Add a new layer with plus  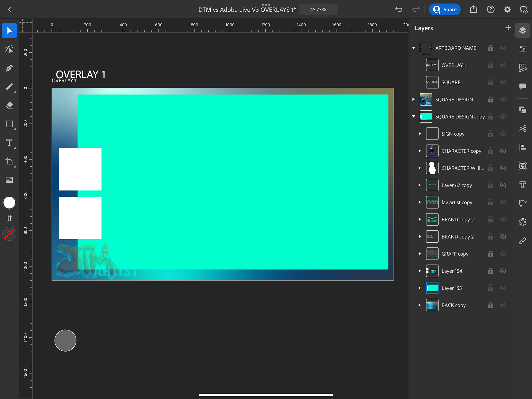pos(508,28)
